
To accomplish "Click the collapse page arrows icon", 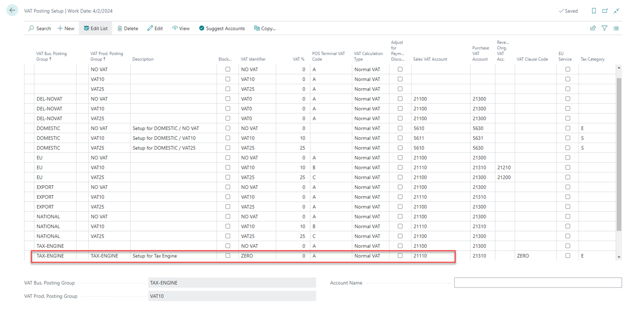I will coord(617,11).
